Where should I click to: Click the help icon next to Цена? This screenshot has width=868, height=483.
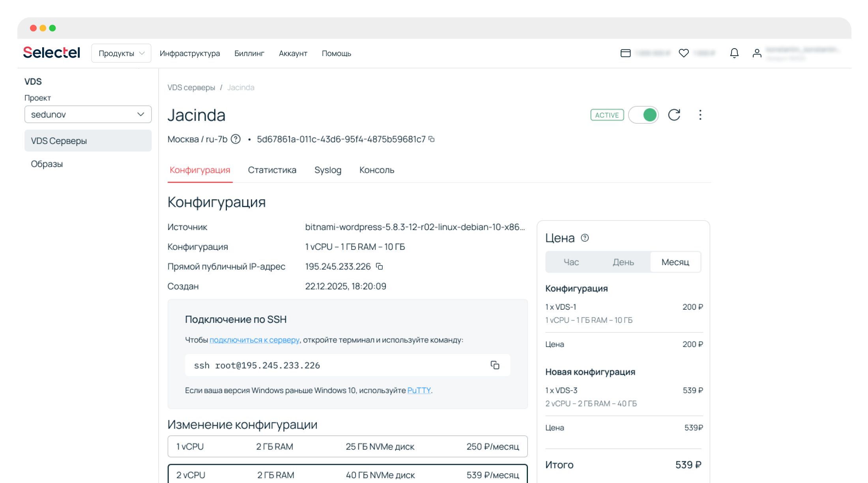pyautogui.click(x=585, y=238)
